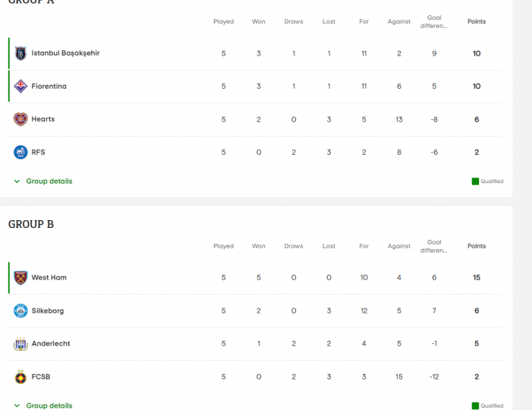Open the West Ham crest icon
This screenshot has width=532, height=410.
[20, 278]
